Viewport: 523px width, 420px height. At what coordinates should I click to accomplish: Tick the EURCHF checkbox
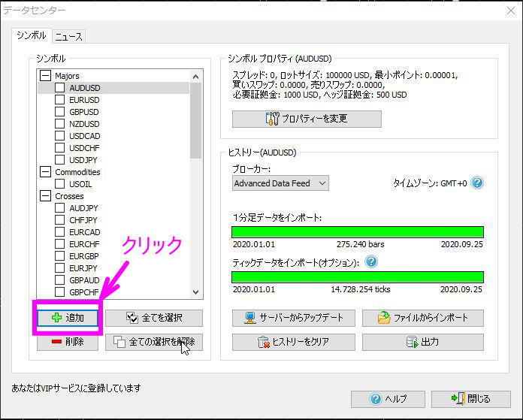[59, 244]
